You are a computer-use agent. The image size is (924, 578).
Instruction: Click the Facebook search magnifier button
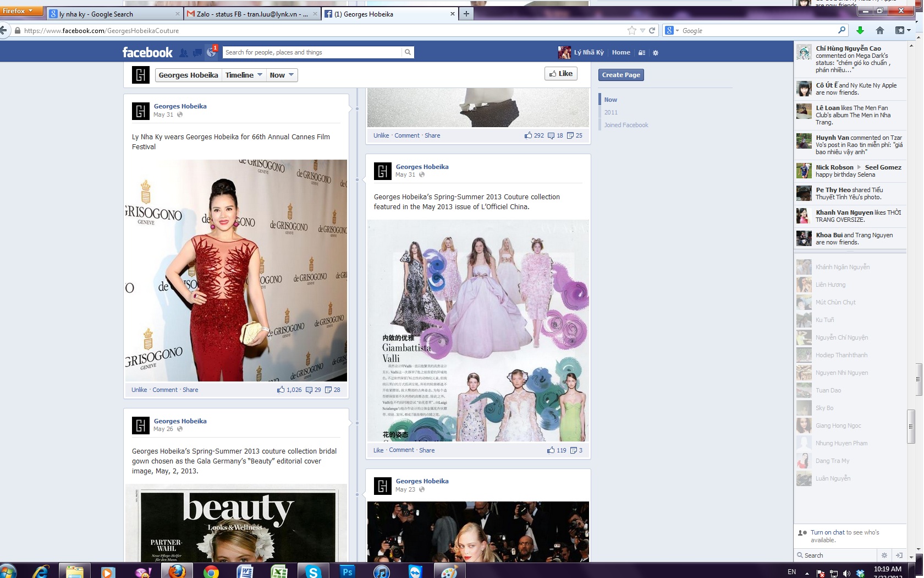pyautogui.click(x=408, y=52)
